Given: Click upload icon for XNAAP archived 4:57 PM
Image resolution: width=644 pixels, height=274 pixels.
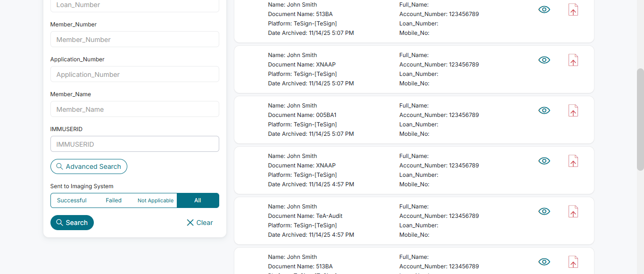Looking at the screenshot, I should pyautogui.click(x=573, y=161).
